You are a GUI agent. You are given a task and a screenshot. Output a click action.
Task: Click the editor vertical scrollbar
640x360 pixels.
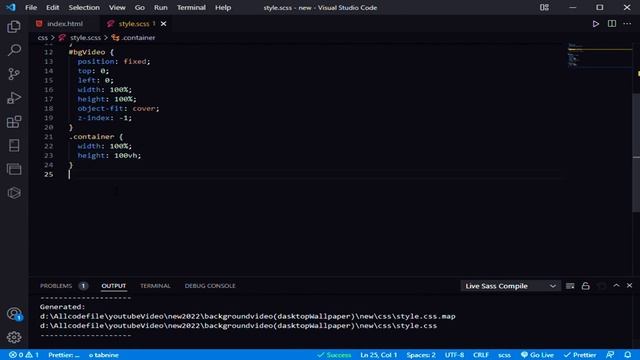pyautogui.click(x=636, y=153)
